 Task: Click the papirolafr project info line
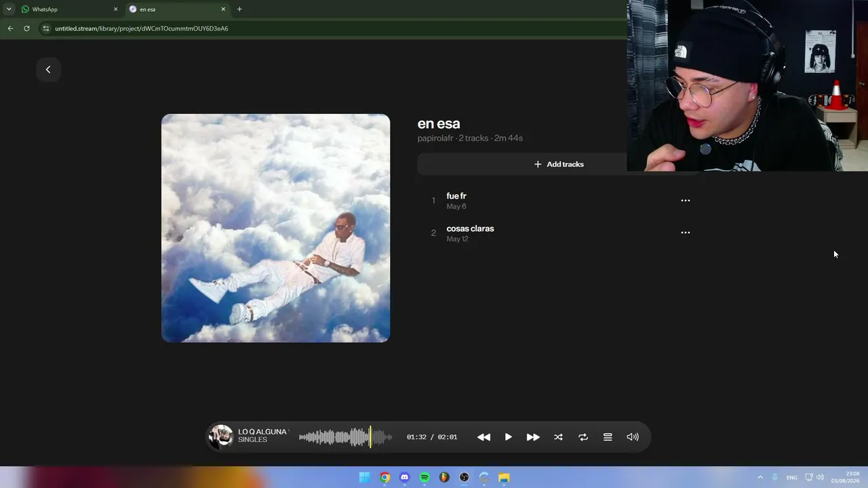[470, 138]
